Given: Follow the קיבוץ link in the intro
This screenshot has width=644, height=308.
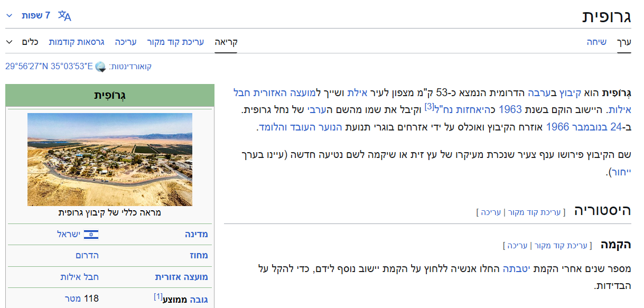Looking at the screenshot, I should [570, 94].
